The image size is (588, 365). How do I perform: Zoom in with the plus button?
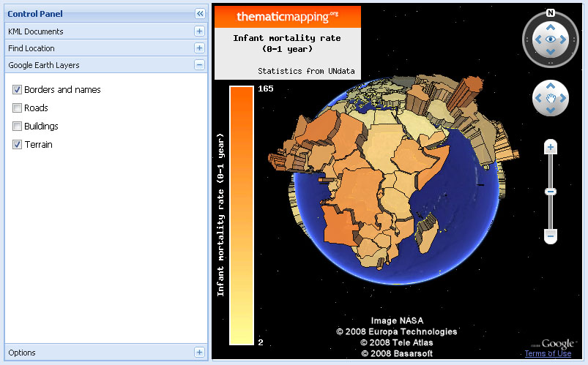[x=551, y=148]
